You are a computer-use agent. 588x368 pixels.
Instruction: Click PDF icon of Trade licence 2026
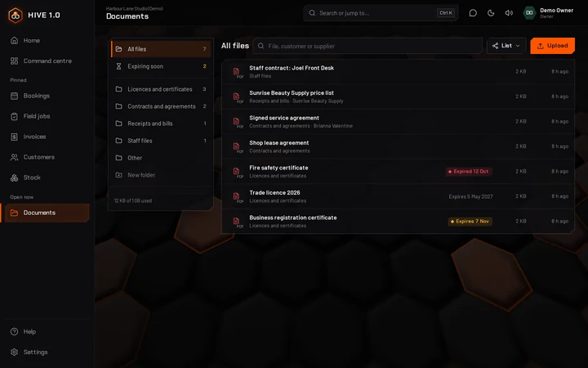coord(237,197)
